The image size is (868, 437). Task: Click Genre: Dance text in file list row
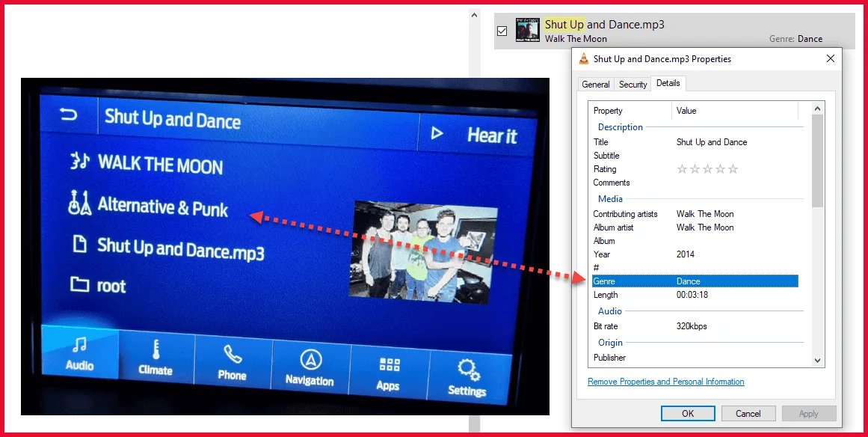point(795,39)
